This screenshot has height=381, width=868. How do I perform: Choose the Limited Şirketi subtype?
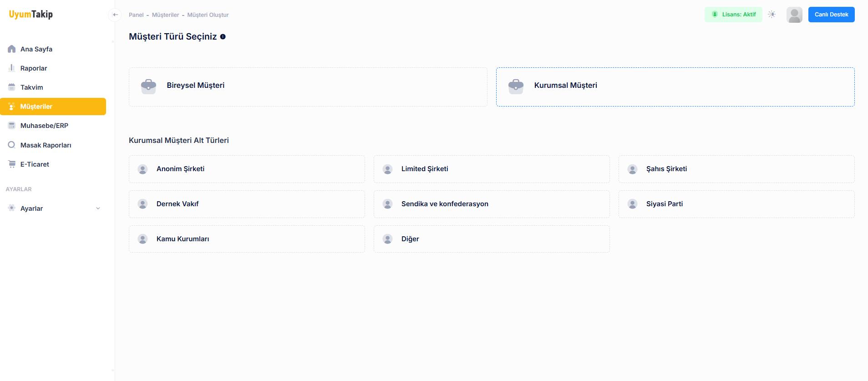(491, 169)
